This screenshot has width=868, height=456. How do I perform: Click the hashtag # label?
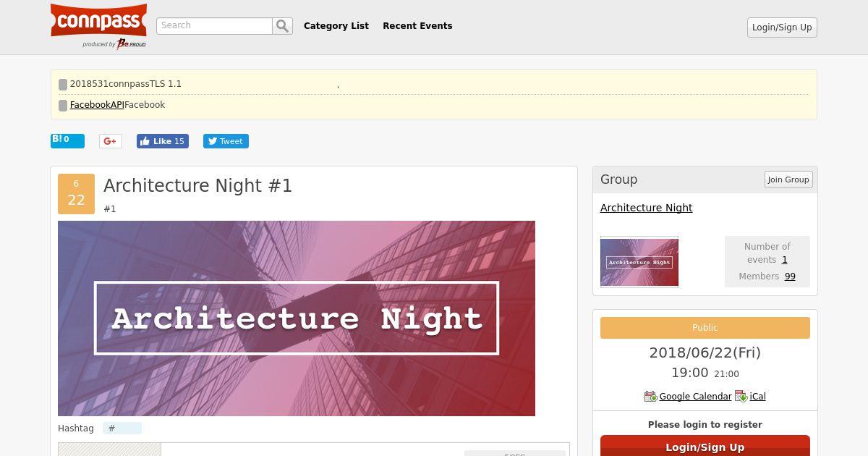122,428
